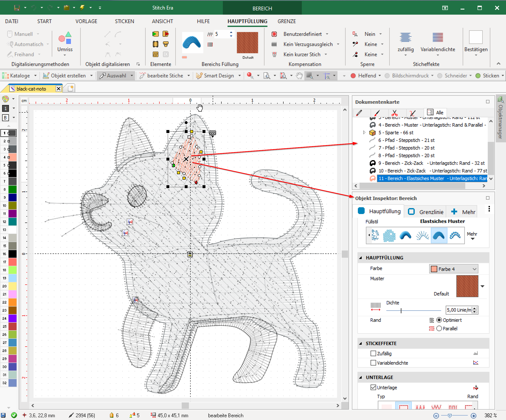This screenshot has width=506, height=420.
Task: Select the selected Elastisches Muster fill style icon
Action: click(439, 235)
